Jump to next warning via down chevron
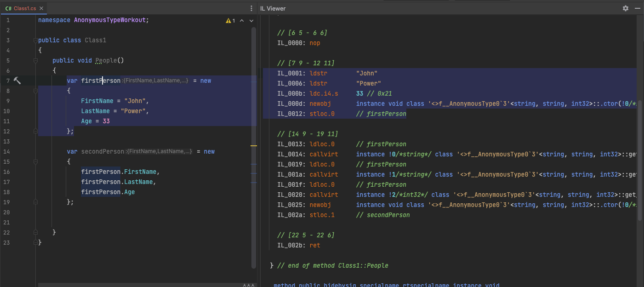Screen dimensions: 644x287 [251, 21]
